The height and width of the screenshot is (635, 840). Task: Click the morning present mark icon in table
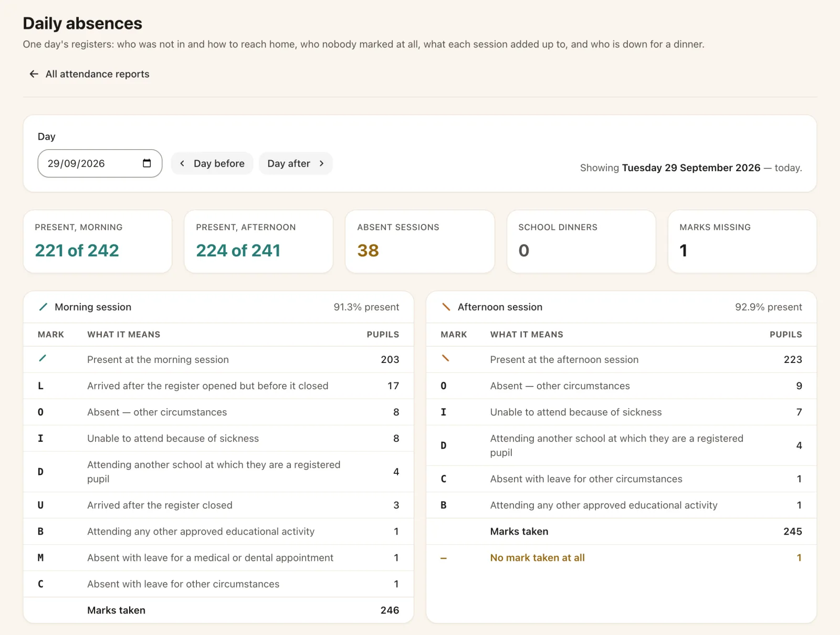43,358
